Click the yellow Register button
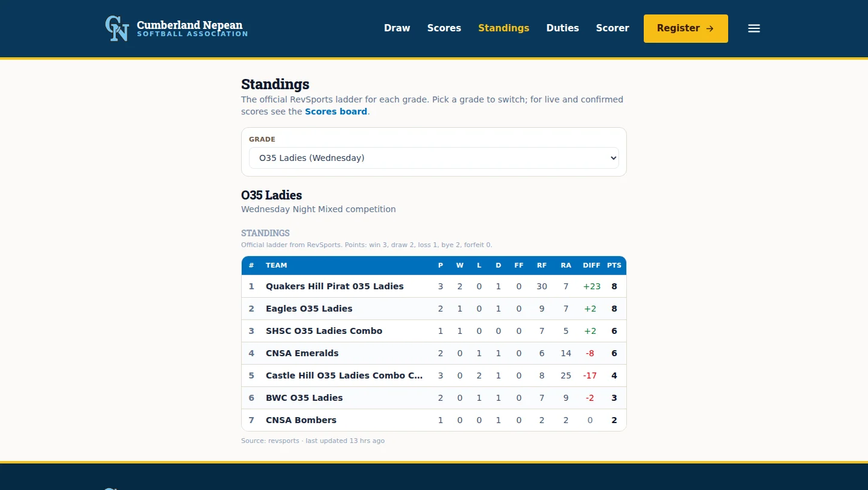868x490 pixels. (686, 28)
